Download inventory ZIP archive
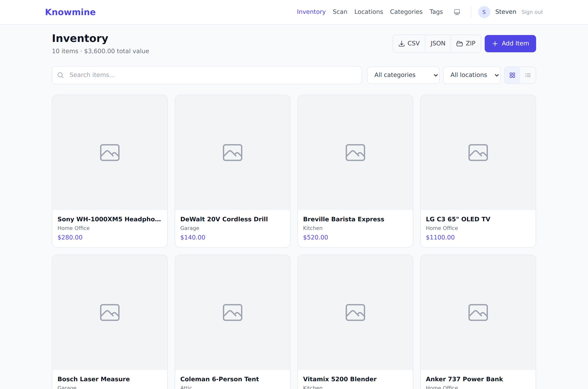Image resolution: width=588 pixels, height=389 pixels. pyautogui.click(x=466, y=44)
